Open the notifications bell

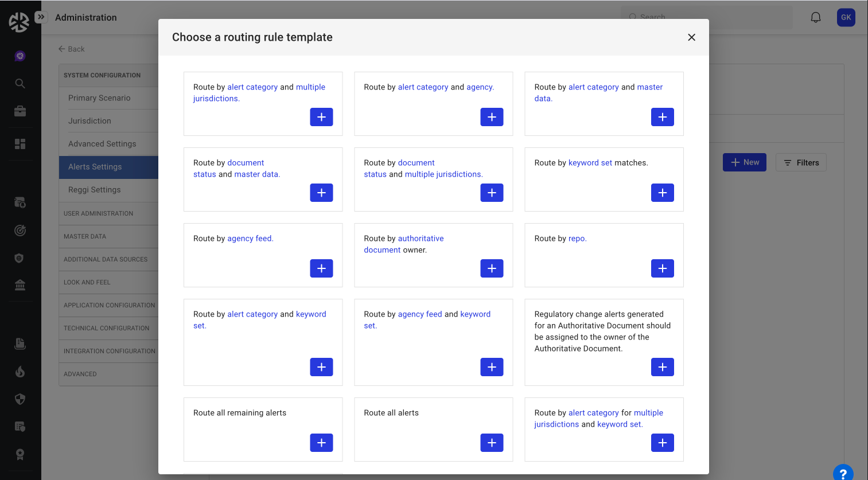coord(815,17)
